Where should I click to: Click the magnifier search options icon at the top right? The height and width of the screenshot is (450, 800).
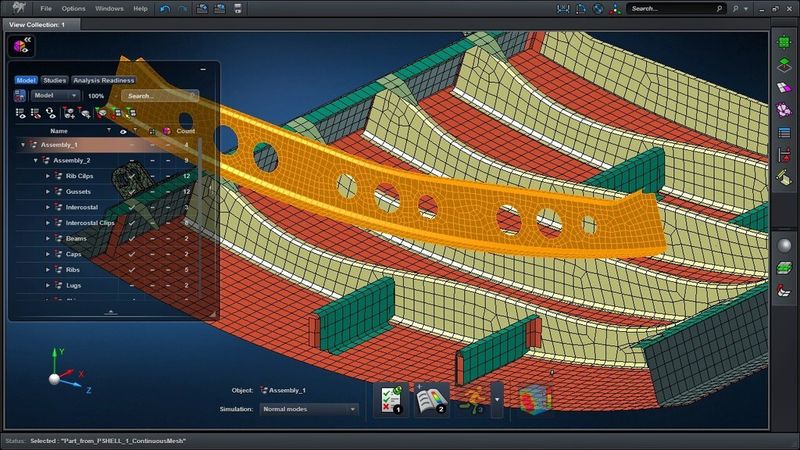point(736,9)
